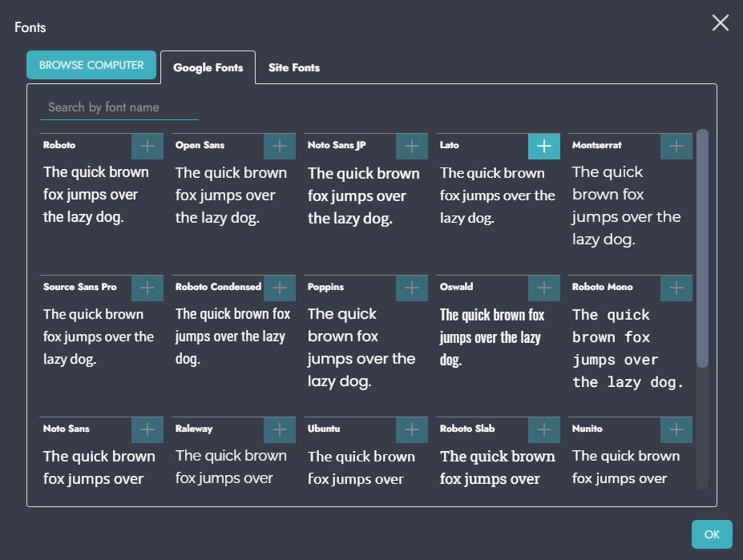
Task: Add the Nunito font
Action: 676,429
